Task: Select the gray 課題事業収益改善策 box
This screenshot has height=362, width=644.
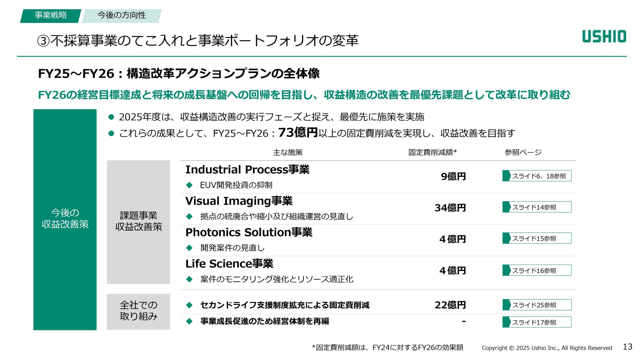Action: pos(138,222)
